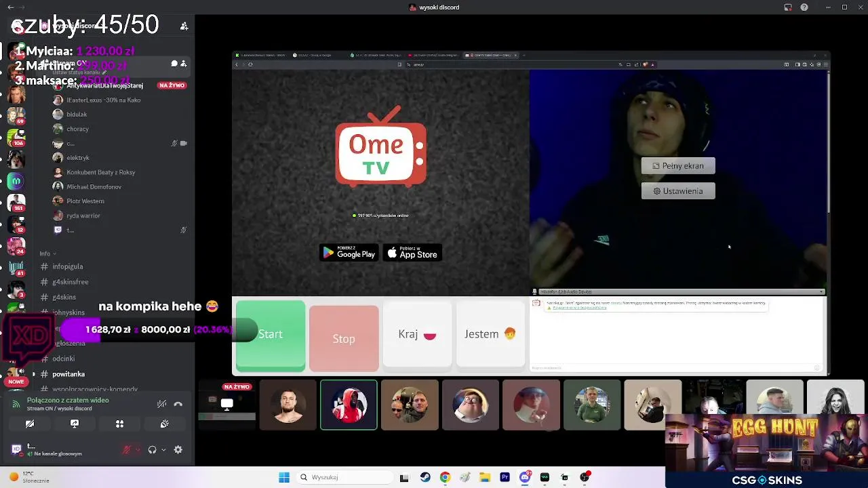The image size is (868, 488).
Task: Expand the headphones output options arrow
Action: point(163,449)
